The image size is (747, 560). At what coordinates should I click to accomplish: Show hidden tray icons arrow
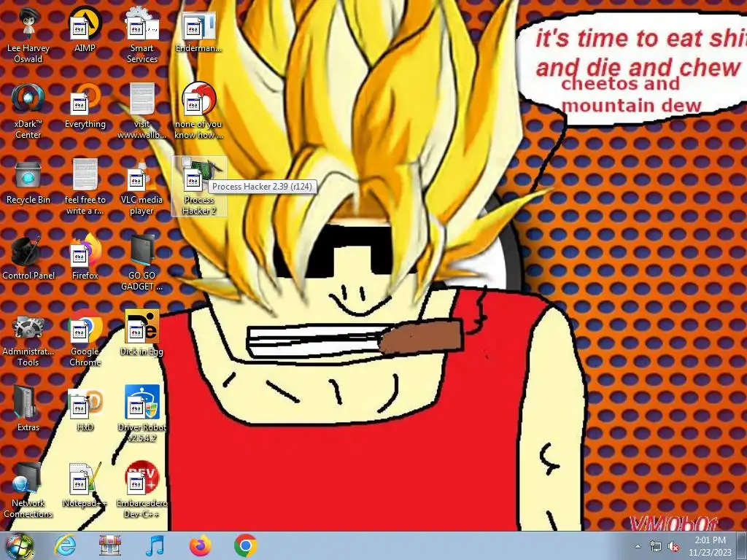pos(638,546)
